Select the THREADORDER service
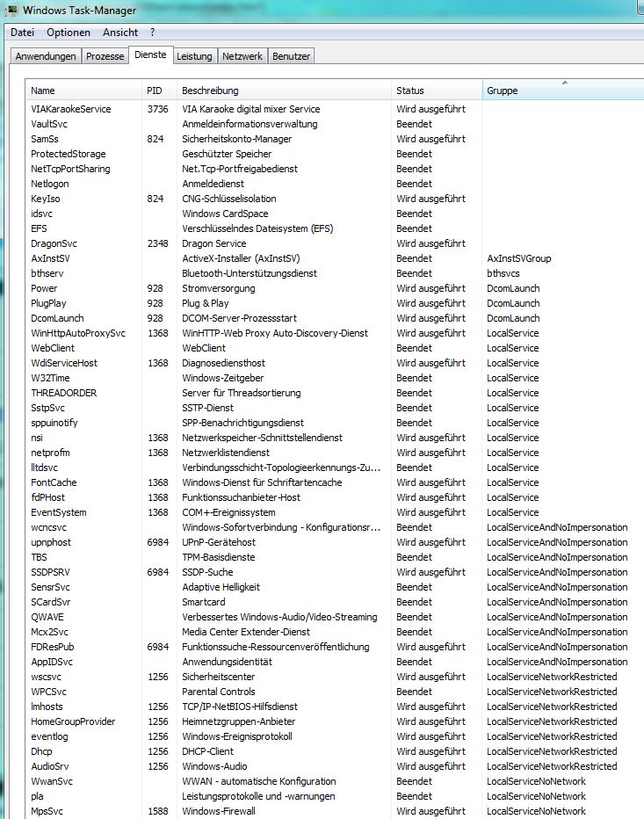 (64, 393)
